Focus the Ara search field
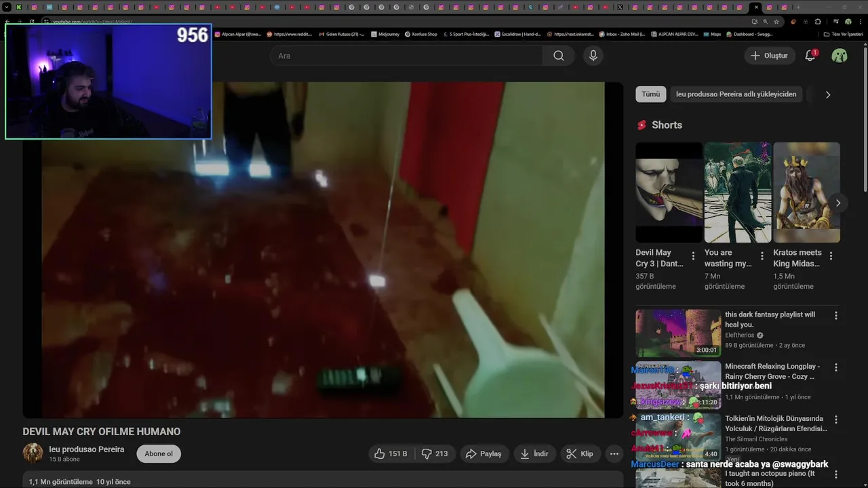This screenshot has width=868, height=488. pos(407,56)
